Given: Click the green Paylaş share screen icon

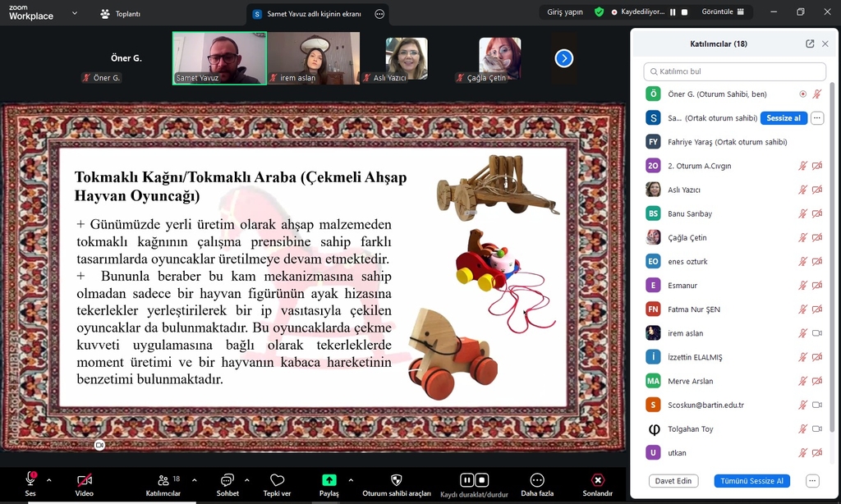Looking at the screenshot, I should [329, 480].
